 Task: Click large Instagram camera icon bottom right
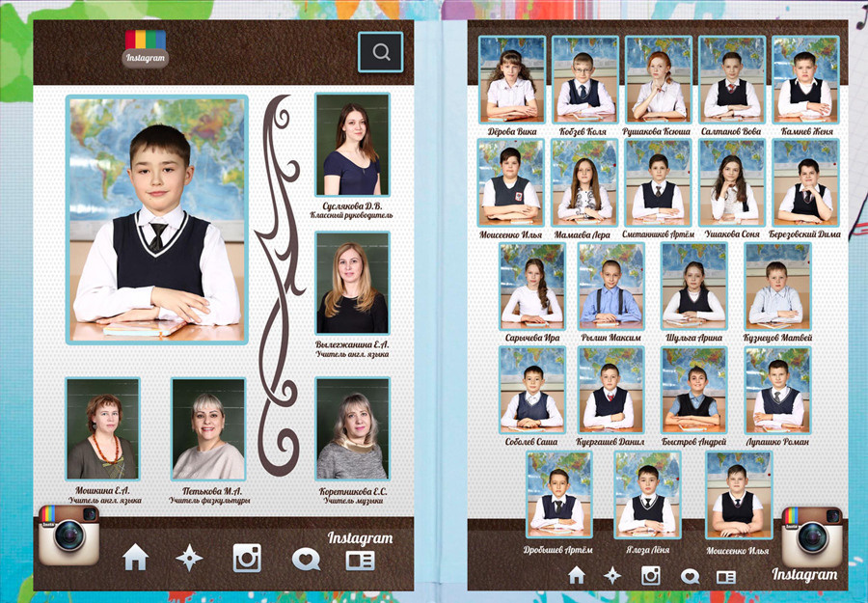[812, 535]
